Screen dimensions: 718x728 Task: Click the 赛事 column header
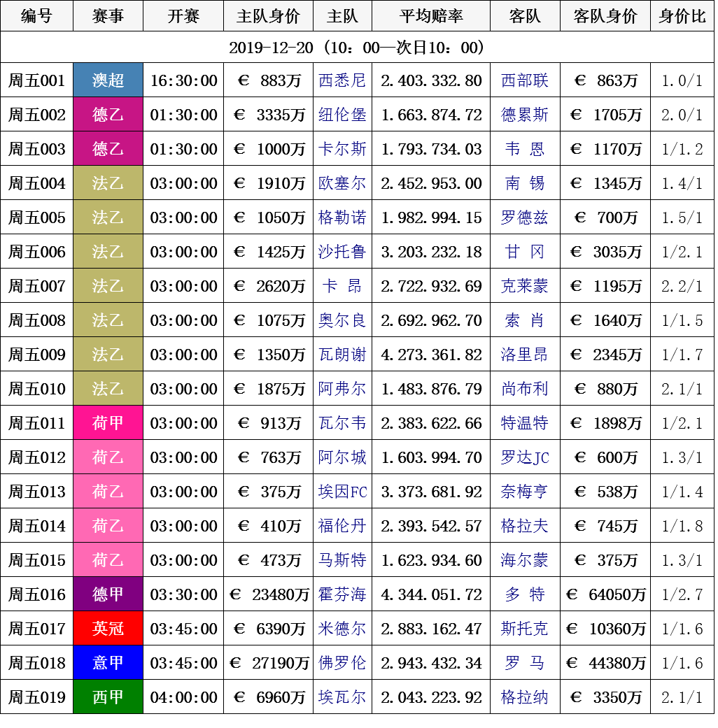pos(108,16)
